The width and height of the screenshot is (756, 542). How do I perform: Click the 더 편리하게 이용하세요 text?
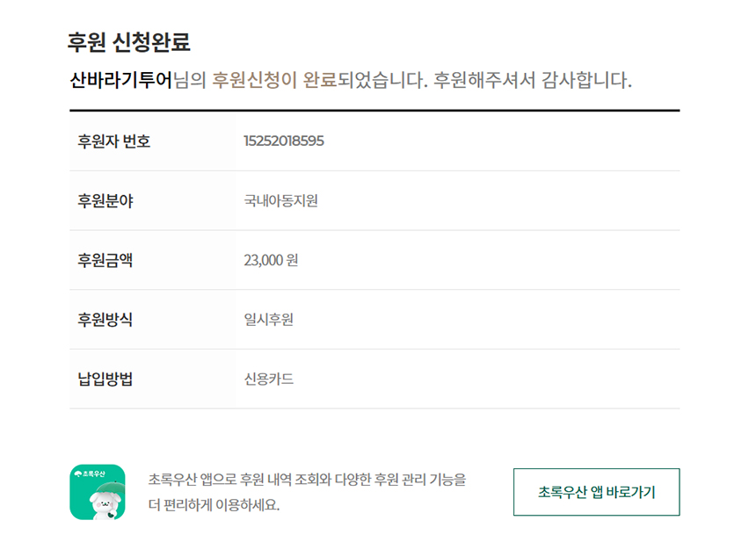(214, 506)
